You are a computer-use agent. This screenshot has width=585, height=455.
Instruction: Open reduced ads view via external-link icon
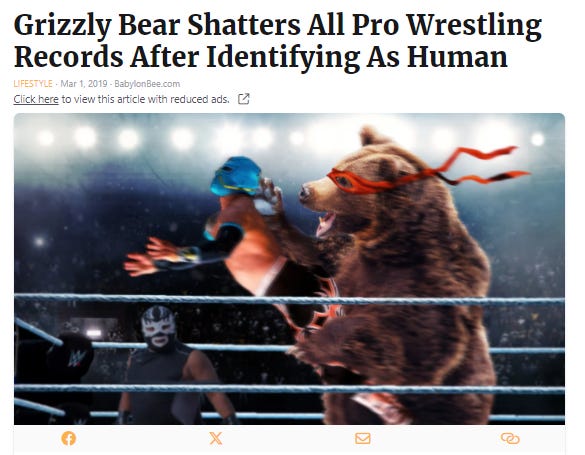click(244, 99)
